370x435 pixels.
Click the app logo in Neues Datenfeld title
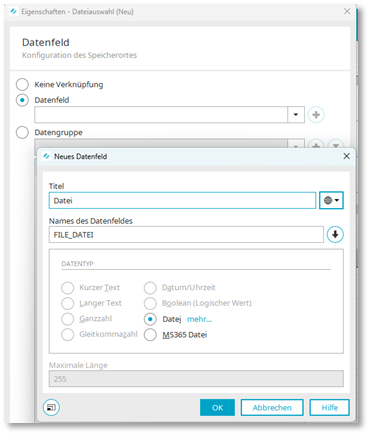(x=46, y=156)
